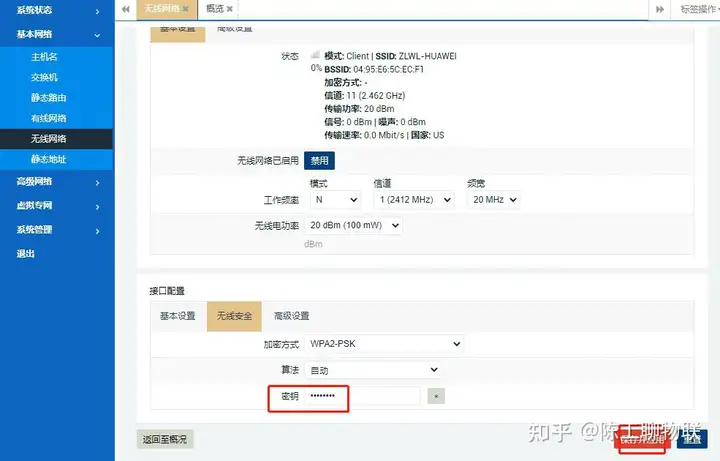Switch to 基本设置 tab under 接口配置

pyautogui.click(x=178, y=316)
